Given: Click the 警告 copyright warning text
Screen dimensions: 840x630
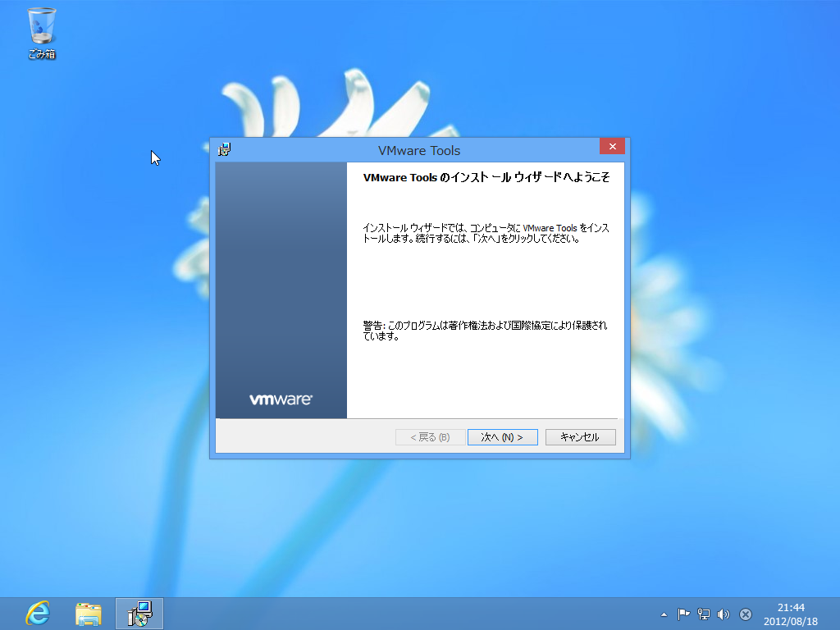Looking at the screenshot, I should [x=486, y=331].
